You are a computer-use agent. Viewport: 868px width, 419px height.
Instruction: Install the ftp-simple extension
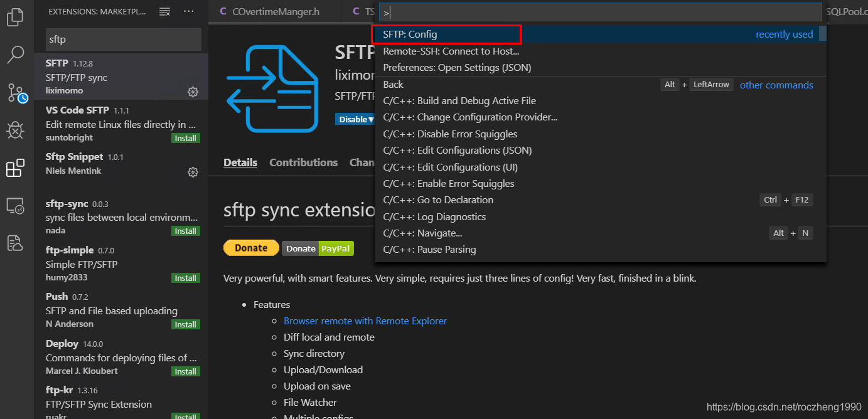tap(186, 278)
